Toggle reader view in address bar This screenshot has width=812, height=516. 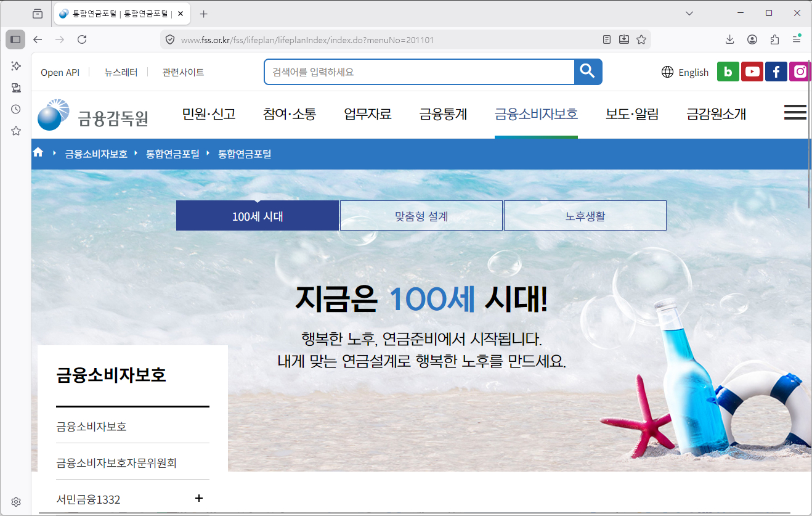click(607, 39)
